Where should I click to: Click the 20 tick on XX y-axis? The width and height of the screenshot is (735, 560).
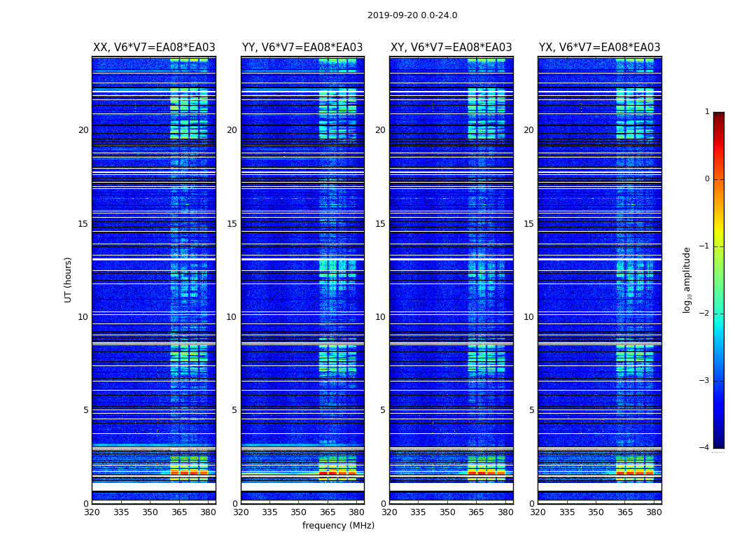83,130
